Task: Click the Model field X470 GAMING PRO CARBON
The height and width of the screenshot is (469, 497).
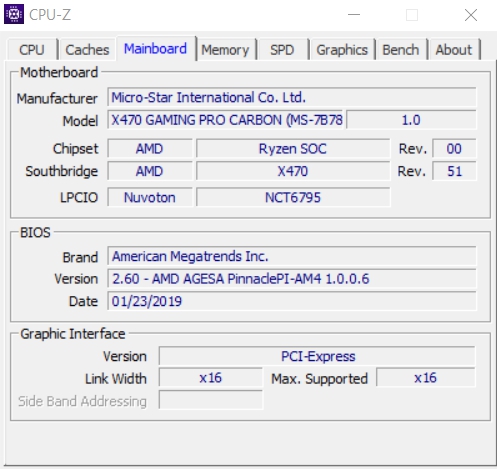Action: click(225, 120)
